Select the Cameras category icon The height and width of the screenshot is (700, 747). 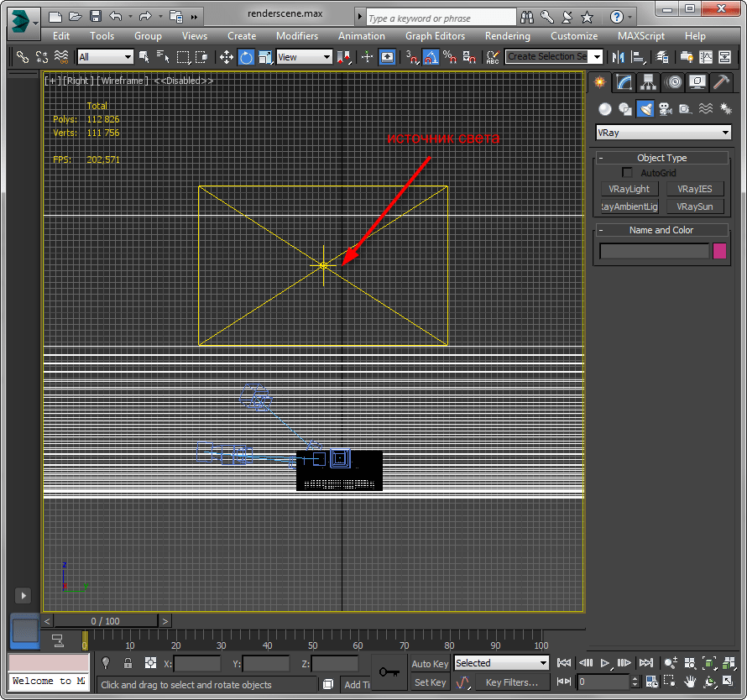(665, 109)
